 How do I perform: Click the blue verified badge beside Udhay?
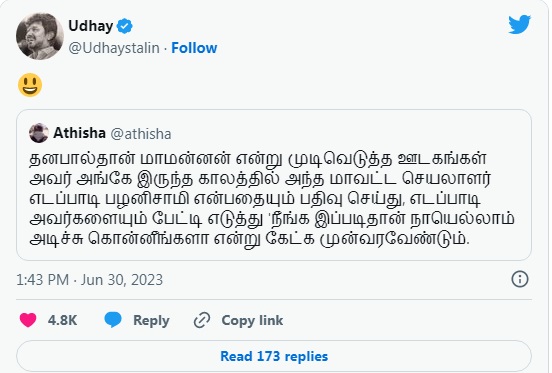point(124,26)
